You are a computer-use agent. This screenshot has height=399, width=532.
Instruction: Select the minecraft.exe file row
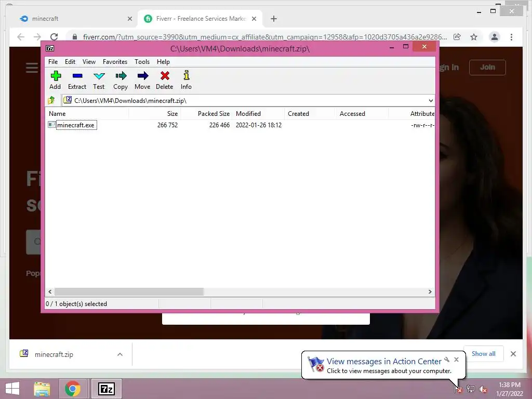[x=240, y=125]
